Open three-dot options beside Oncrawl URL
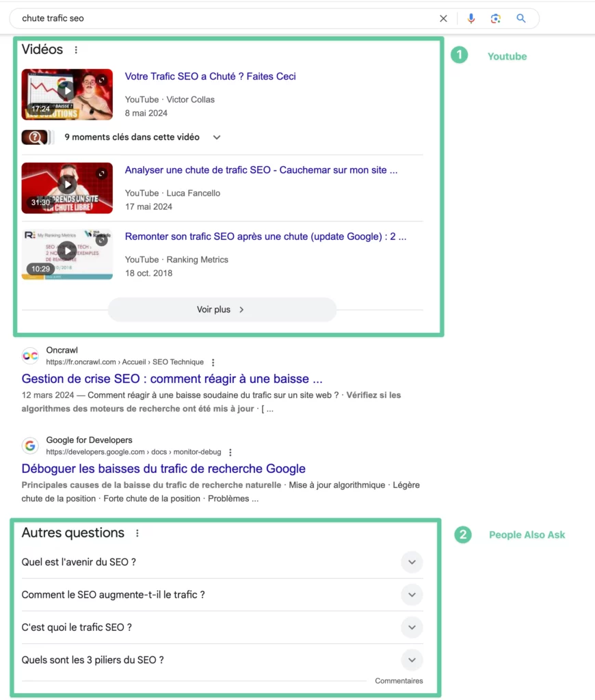This screenshot has width=595, height=700. click(x=213, y=362)
